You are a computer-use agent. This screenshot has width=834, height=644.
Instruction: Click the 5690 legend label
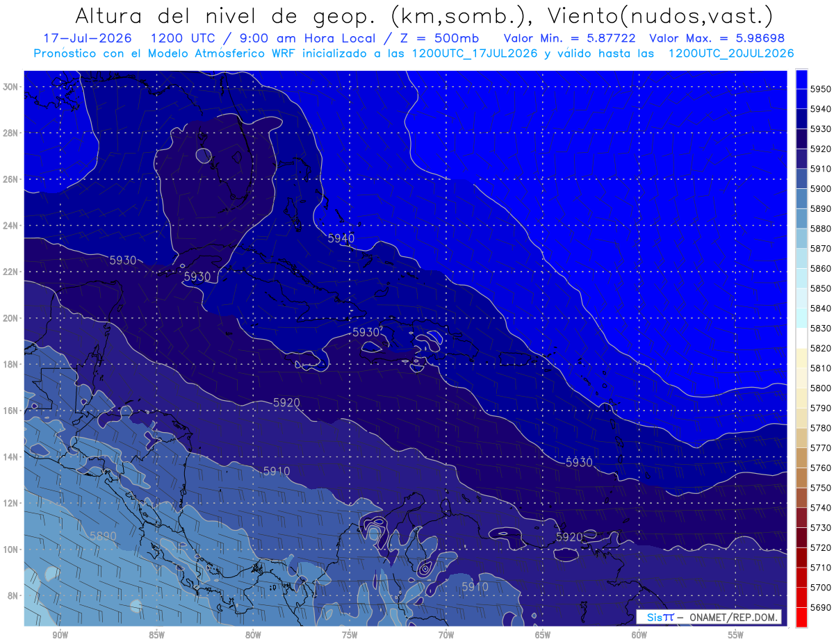pyautogui.click(x=821, y=607)
